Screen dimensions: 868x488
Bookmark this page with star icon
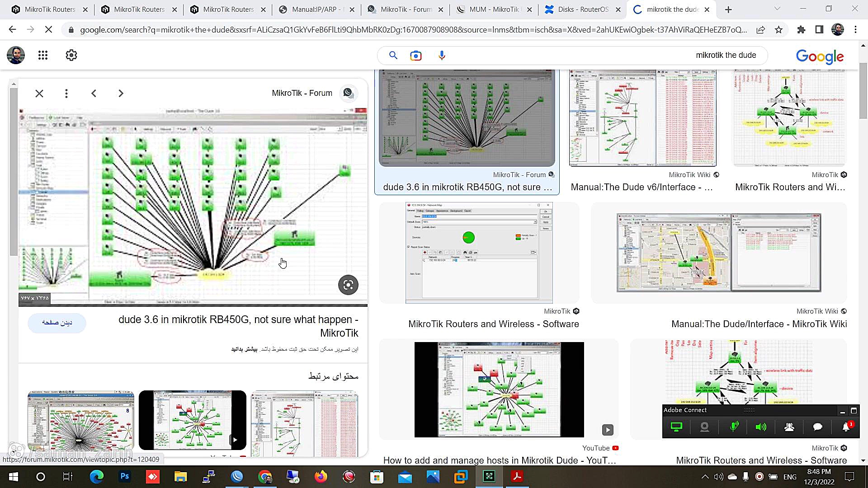(x=778, y=30)
